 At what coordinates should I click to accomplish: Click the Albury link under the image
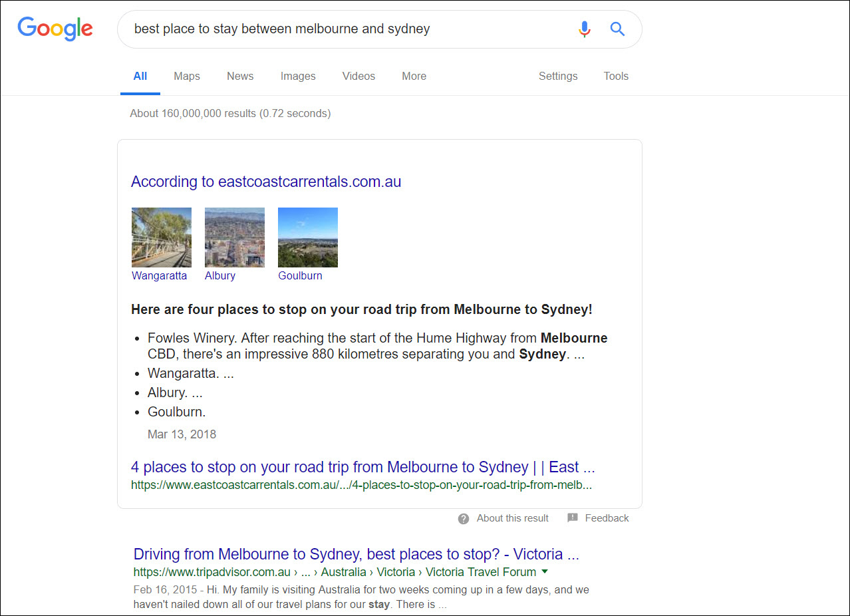coord(220,275)
